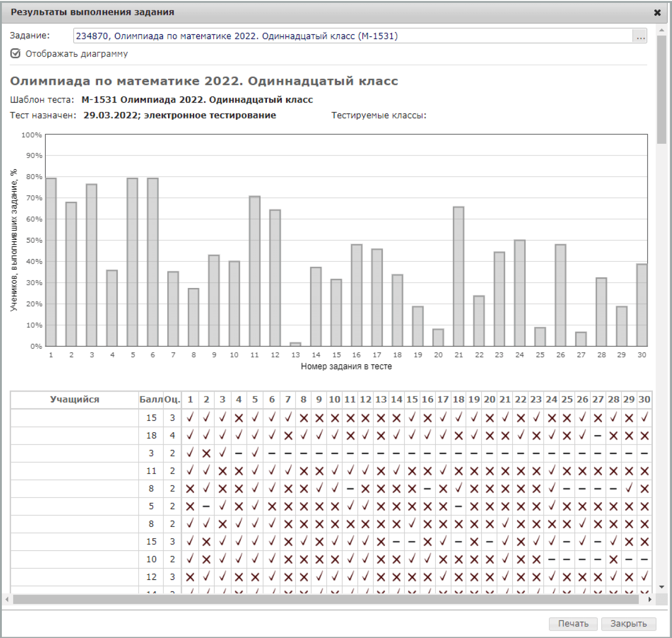Click the 'Балл' column header
Screen dimensions: 672x638
click(151, 400)
